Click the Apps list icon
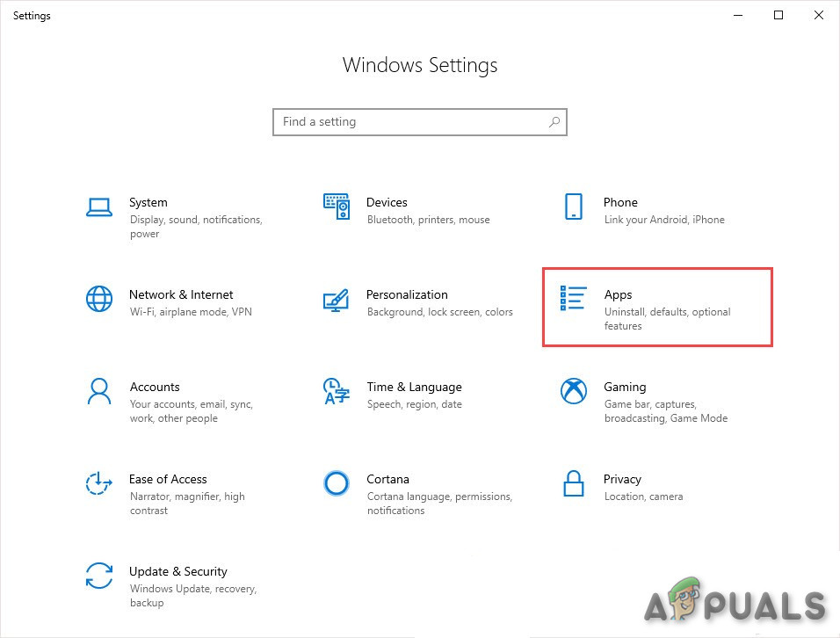Image resolution: width=840 pixels, height=638 pixels. click(x=573, y=299)
